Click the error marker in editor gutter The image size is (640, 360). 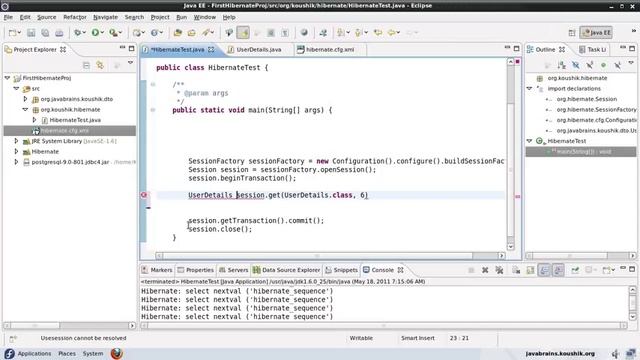pyautogui.click(x=144, y=195)
